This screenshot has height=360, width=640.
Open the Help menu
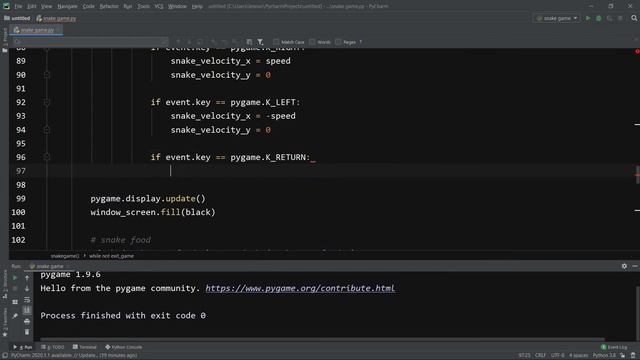click(x=197, y=6)
